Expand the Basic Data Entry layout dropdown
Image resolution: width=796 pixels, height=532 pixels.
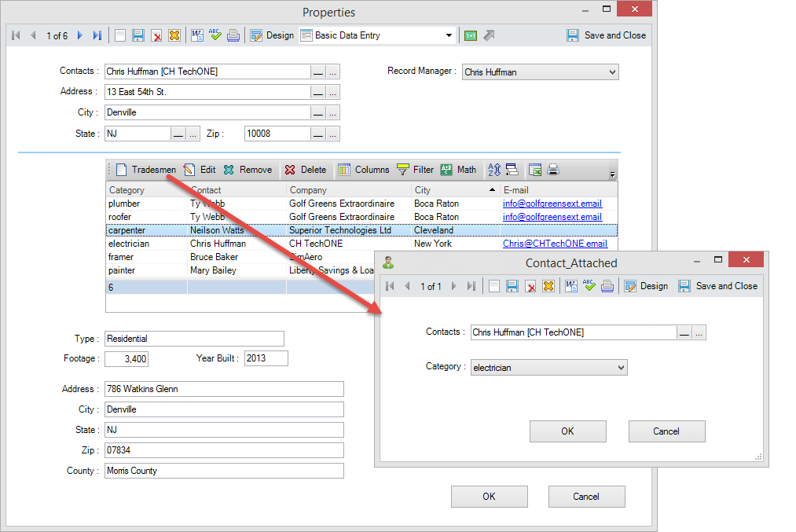449,35
